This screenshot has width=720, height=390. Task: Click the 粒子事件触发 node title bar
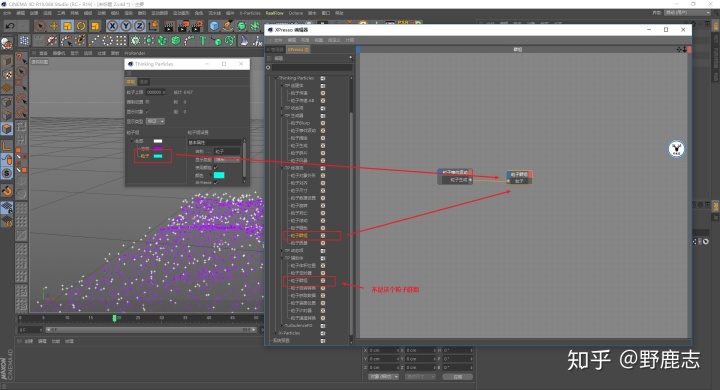[x=455, y=172]
